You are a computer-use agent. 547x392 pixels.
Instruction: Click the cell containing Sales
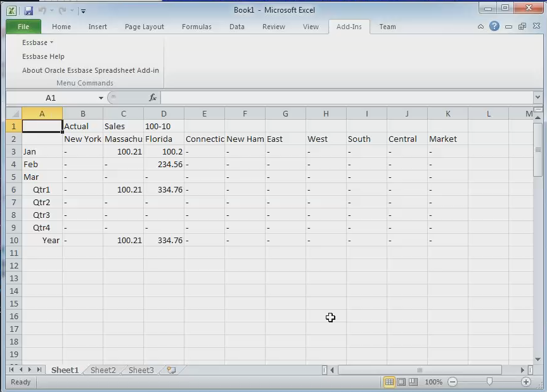tap(123, 126)
